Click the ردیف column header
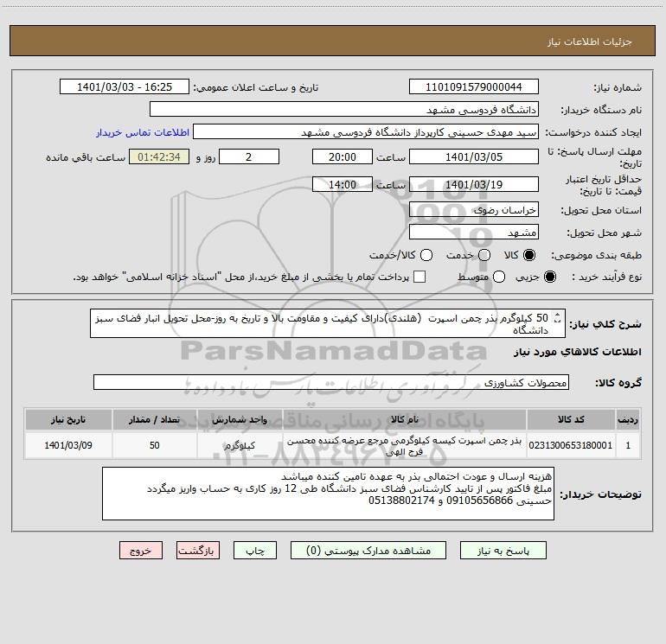This screenshot has width=666, height=644. point(628,419)
